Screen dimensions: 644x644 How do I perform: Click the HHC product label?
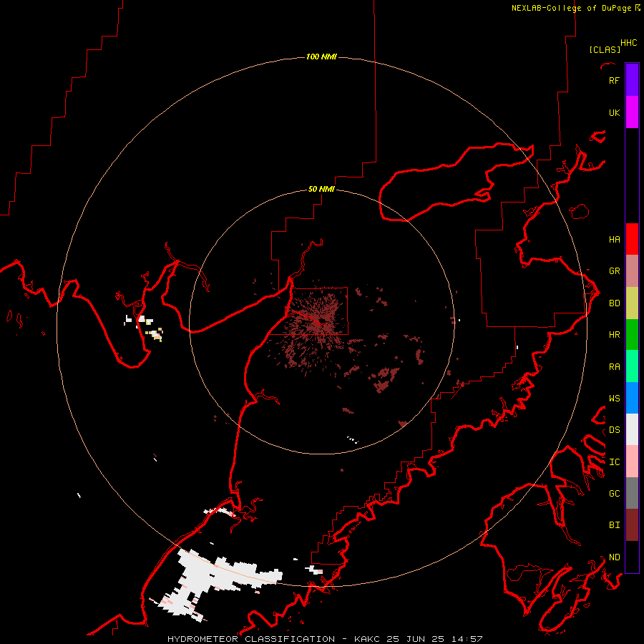[628, 42]
